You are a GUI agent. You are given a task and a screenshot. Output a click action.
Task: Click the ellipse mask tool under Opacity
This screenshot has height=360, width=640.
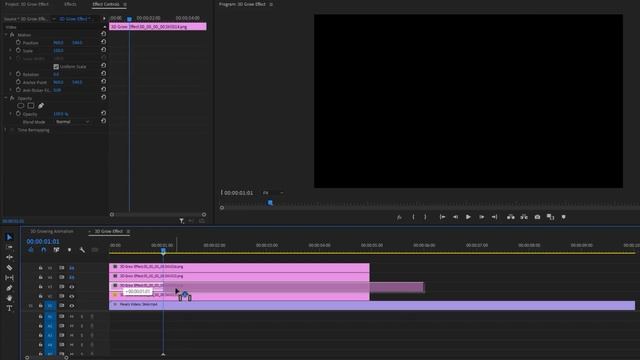point(20,106)
